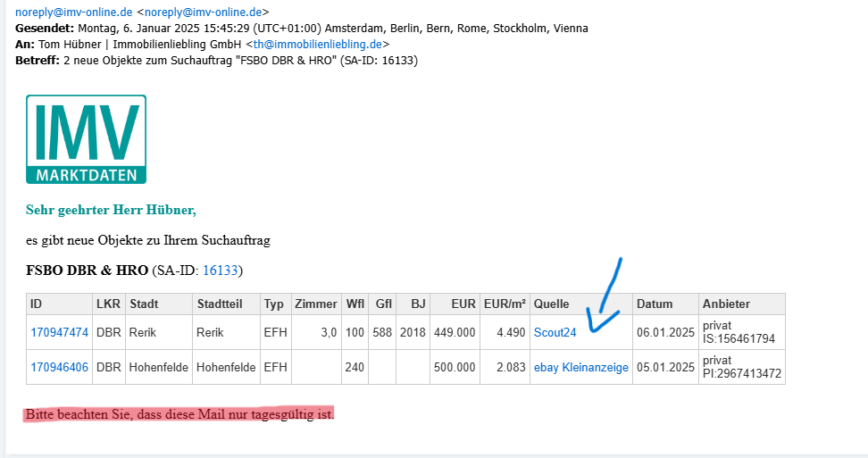Click the EUR/m² column header

coord(505,304)
